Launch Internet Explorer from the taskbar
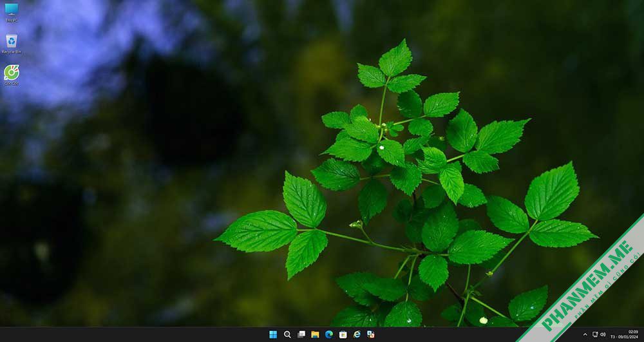Screen dimensions: 644x342 357,334
